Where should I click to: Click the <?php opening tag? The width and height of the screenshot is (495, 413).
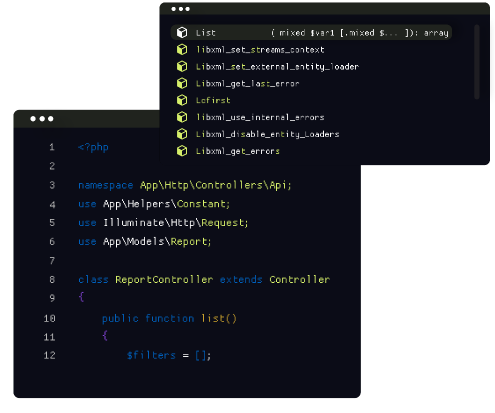(93, 147)
